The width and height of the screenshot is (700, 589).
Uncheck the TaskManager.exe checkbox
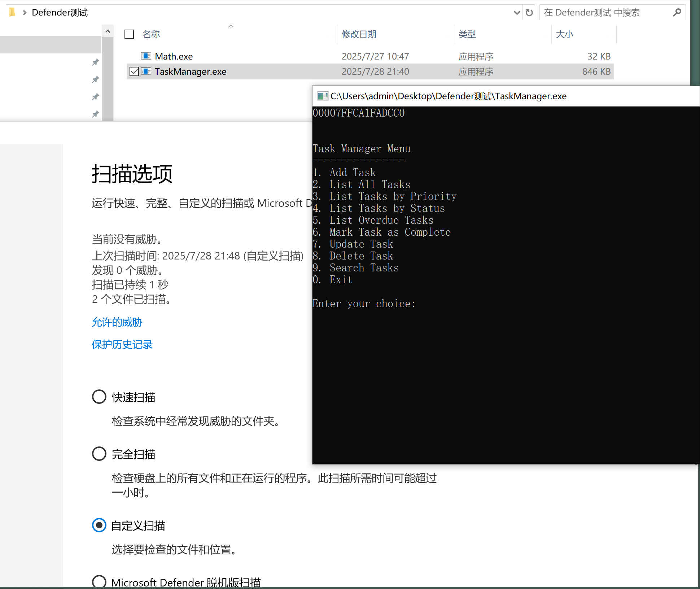[134, 71]
